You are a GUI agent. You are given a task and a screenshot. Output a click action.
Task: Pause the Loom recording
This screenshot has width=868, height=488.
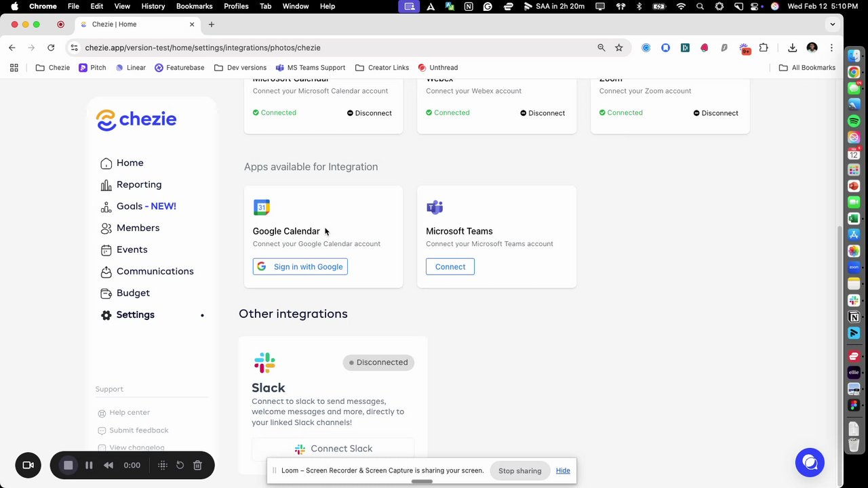[89, 466]
